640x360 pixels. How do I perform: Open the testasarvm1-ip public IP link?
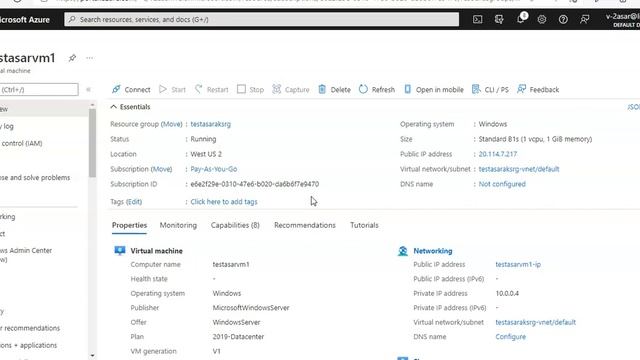(x=518, y=264)
